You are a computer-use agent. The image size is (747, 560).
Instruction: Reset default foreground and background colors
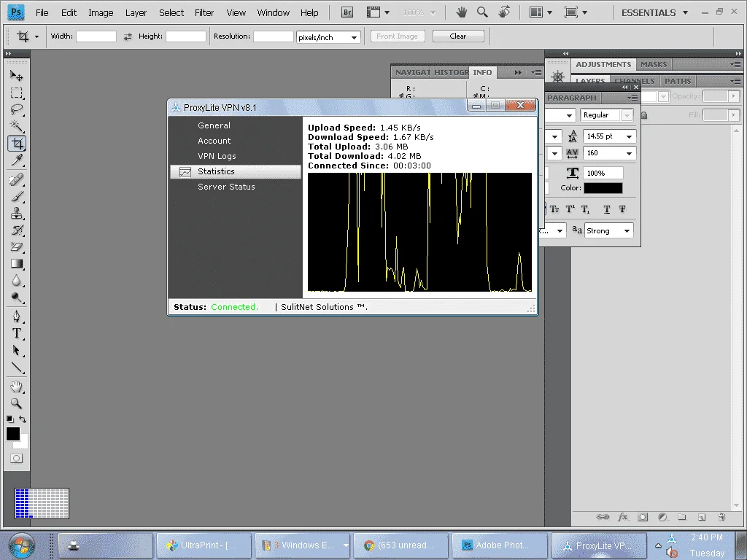10,419
